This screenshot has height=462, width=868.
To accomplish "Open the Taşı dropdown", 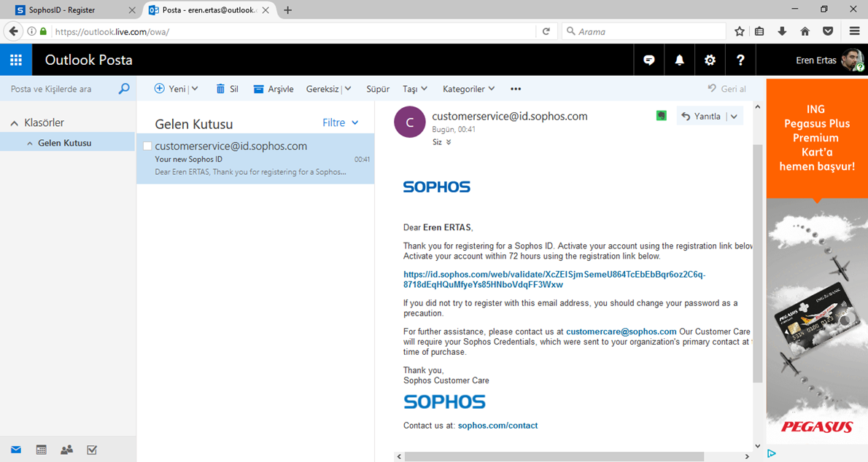I will (414, 88).
